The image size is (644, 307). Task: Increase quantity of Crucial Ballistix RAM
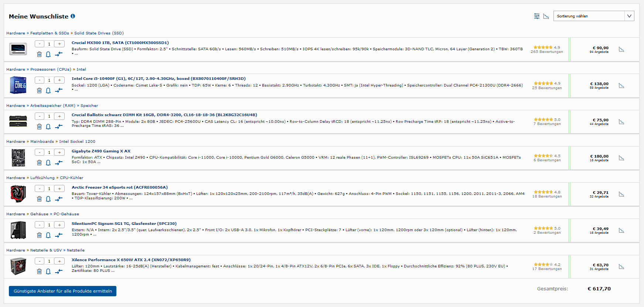(x=59, y=116)
